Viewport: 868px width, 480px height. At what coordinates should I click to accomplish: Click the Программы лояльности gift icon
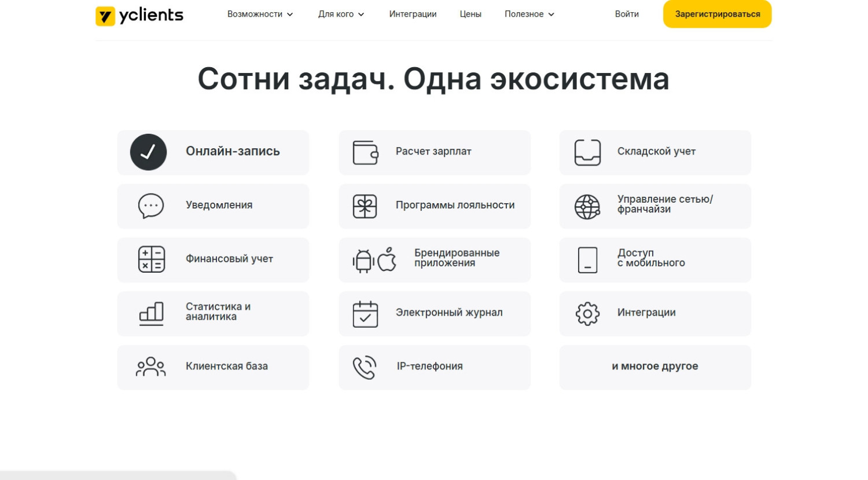tap(365, 207)
